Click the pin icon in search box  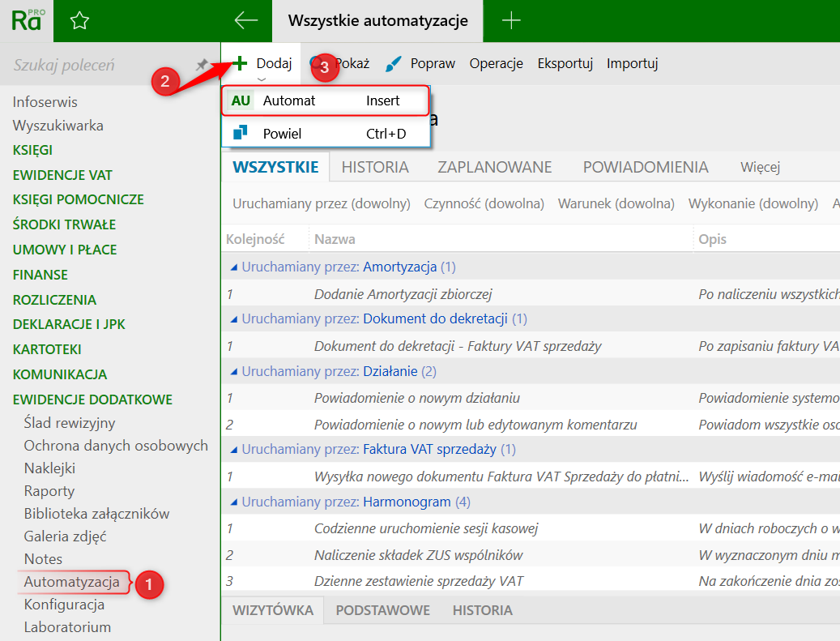[202, 65]
